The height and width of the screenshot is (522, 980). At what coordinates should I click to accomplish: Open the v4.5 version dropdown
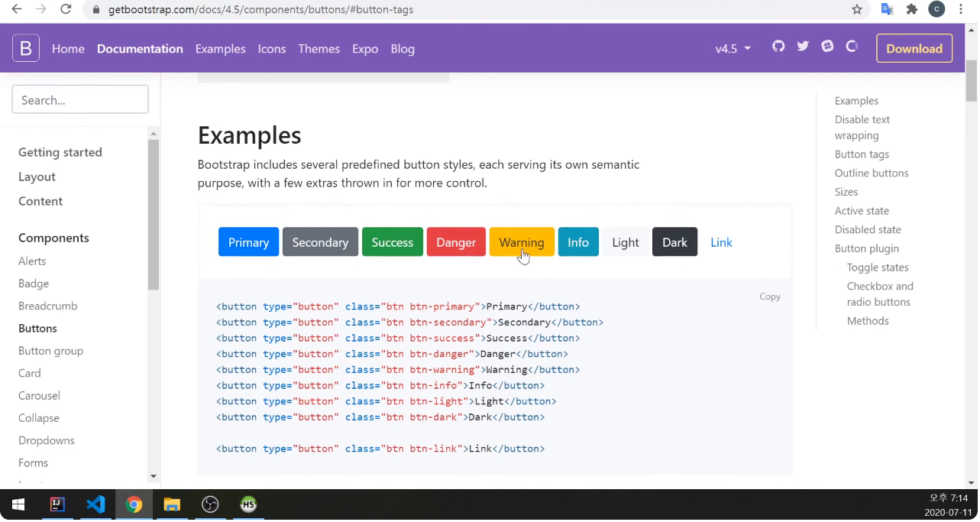click(733, 48)
